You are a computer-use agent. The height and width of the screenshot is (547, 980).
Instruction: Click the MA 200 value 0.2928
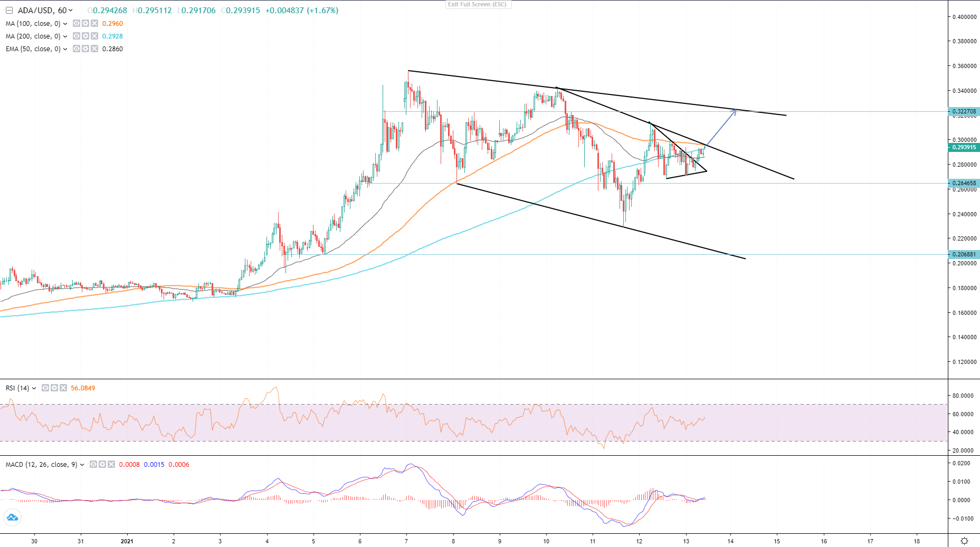(x=112, y=36)
